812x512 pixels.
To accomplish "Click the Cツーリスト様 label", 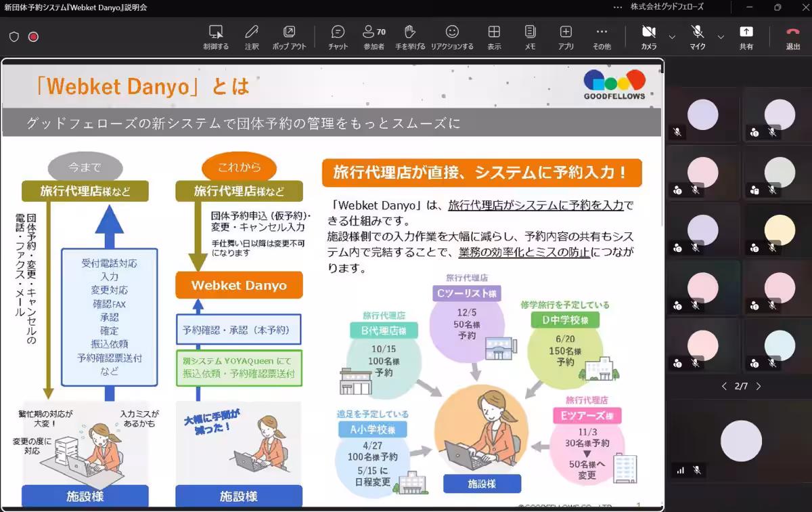I will point(468,293).
